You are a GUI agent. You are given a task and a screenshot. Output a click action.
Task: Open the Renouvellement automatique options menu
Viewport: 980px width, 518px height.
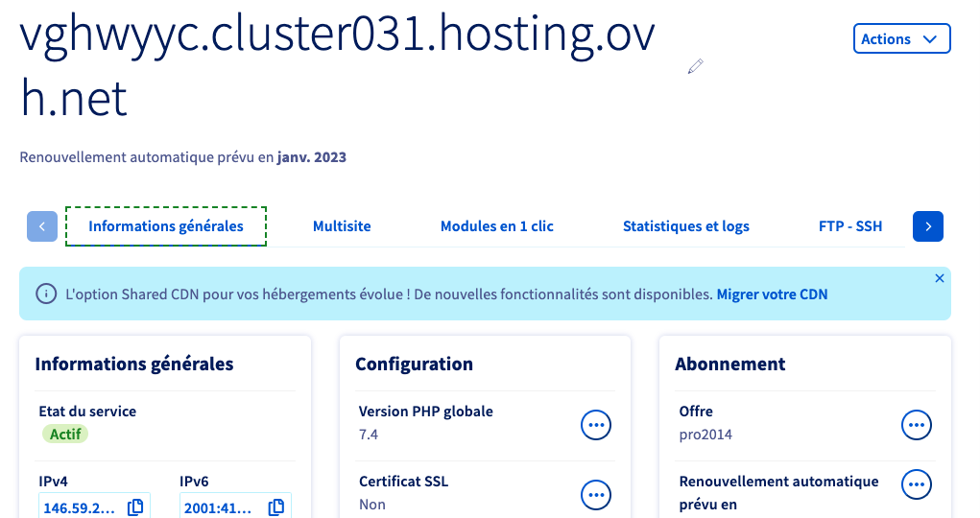(917, 484)
